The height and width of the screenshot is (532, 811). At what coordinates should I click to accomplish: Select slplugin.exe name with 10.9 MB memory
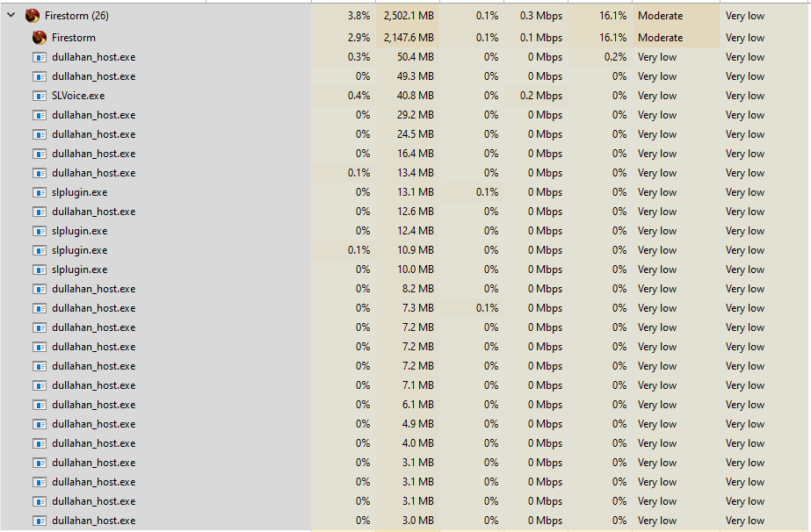pyautogui.click(x=80, y=250)
